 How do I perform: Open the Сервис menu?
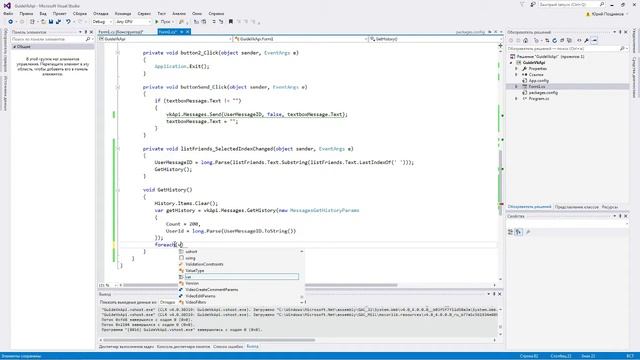(144, 13)
